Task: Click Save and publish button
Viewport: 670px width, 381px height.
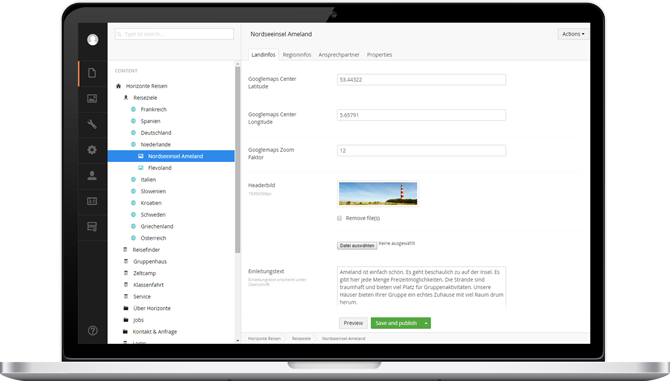Action: click(396, 323)
